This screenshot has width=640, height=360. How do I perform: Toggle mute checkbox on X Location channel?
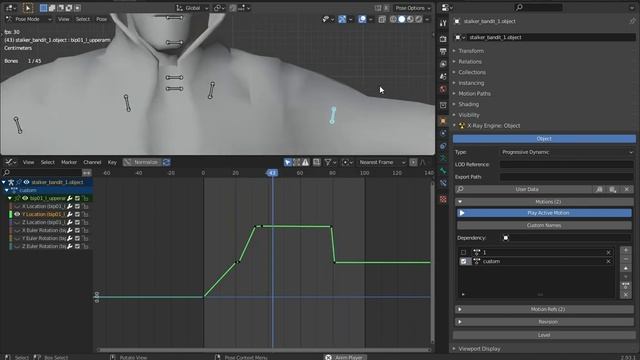(78, 207)
